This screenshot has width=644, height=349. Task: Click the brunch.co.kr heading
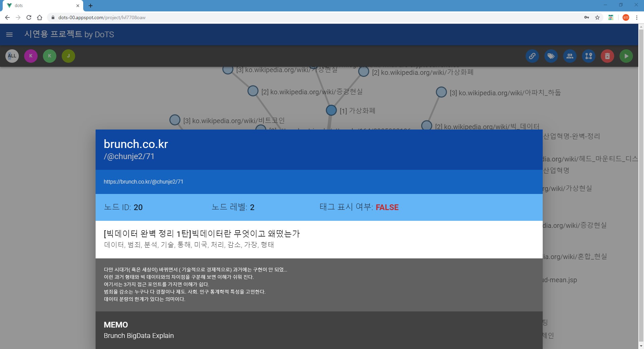coord(136,144)
